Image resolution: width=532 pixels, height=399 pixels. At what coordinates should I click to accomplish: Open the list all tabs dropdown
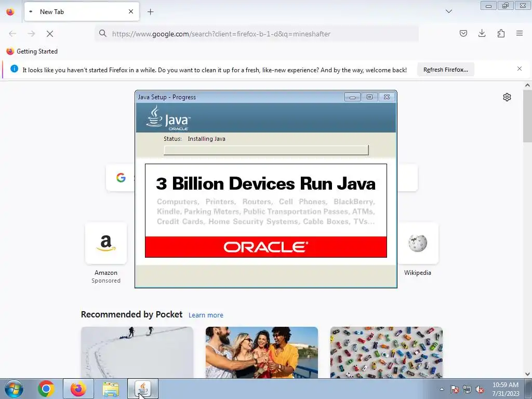click(x=449, y=11)
